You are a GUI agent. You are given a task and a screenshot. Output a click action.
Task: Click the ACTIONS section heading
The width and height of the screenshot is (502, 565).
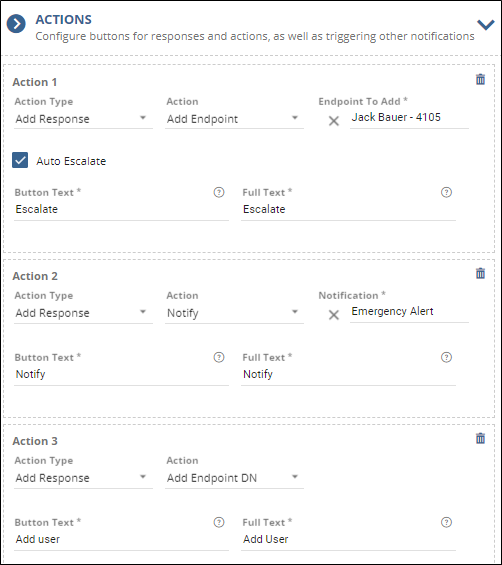[x=63, y=19]
